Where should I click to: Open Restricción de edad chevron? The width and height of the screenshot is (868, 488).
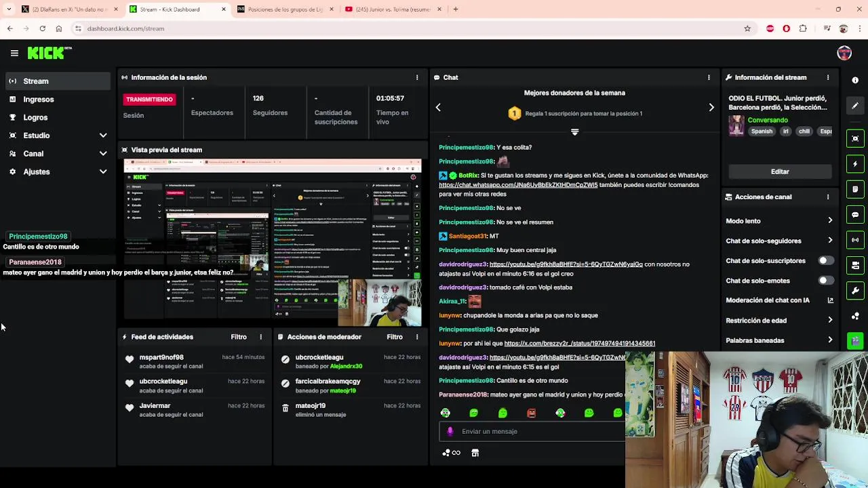(830, 321)
